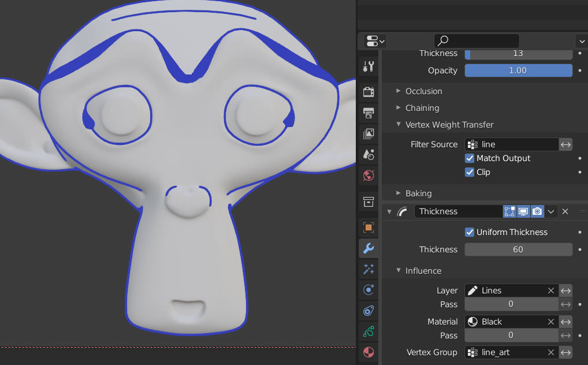Screen dimensions: 588x365
Task: Click the Thickness 60 value field
Action: [519, 249]
